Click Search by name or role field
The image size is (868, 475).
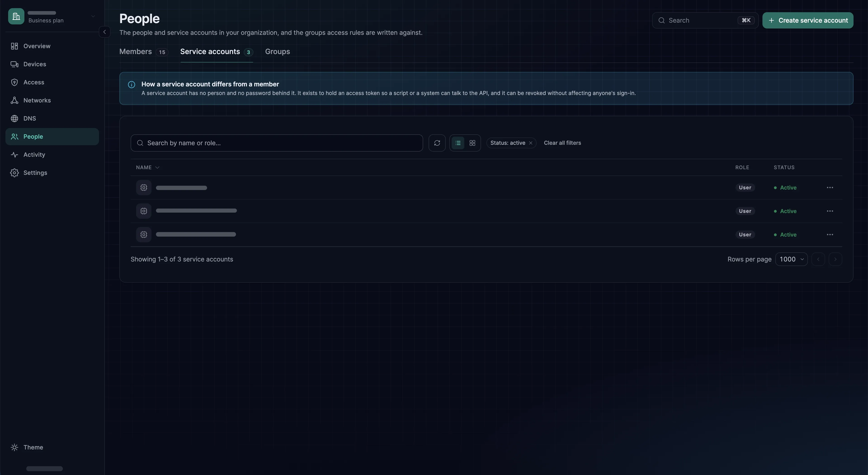tap(277, 143)
